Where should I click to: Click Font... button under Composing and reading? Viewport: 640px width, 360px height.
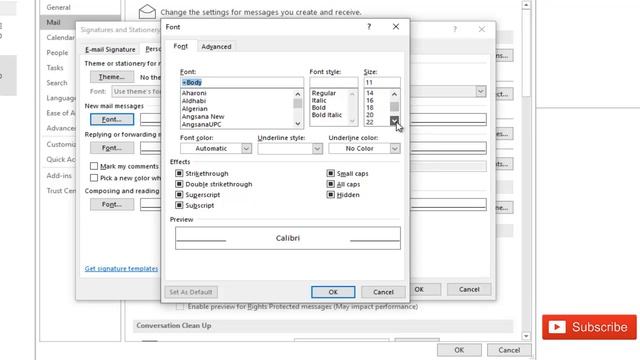(x=112, y=204)
